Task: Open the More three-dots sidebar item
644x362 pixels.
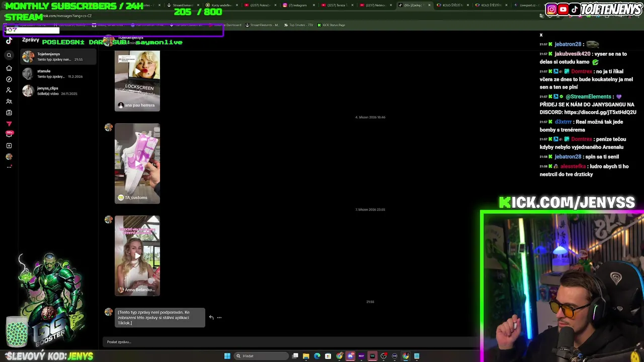Action: click(9, 167)
